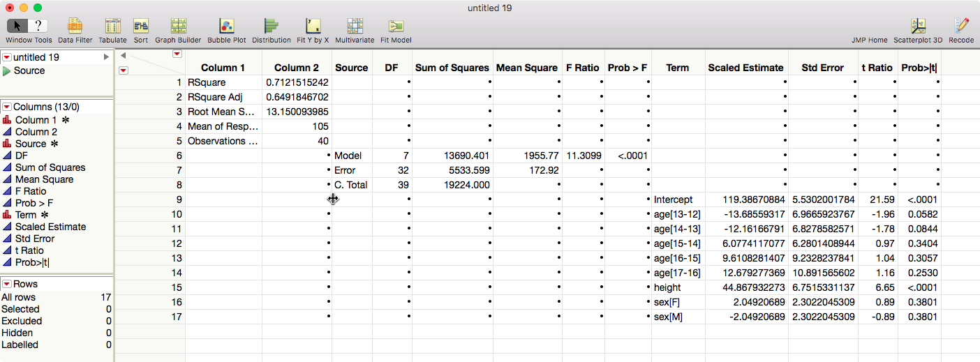
Task: Launch Graph Builder from toolbar
Action: click(x=178, y=27)
